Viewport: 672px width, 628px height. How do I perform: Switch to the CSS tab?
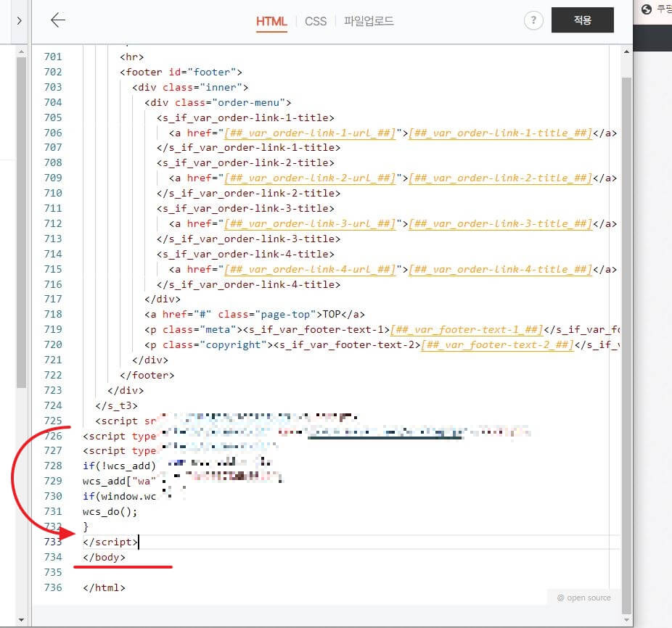[316, 22]
